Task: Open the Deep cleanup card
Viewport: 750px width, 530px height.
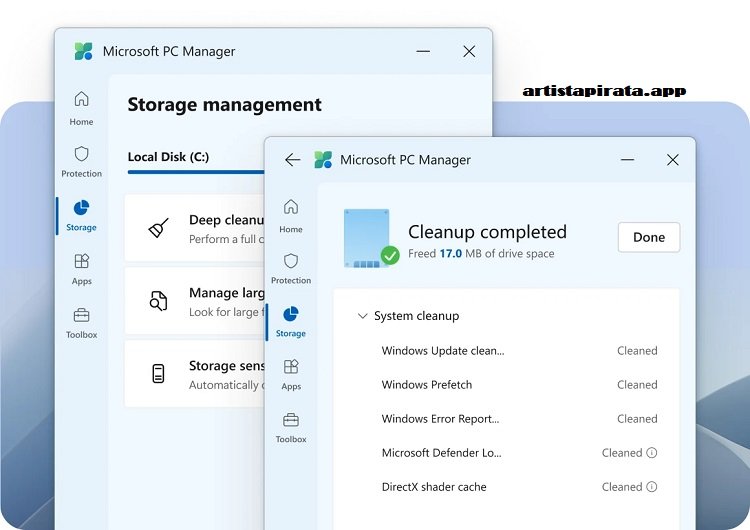Action: [195, 228]
